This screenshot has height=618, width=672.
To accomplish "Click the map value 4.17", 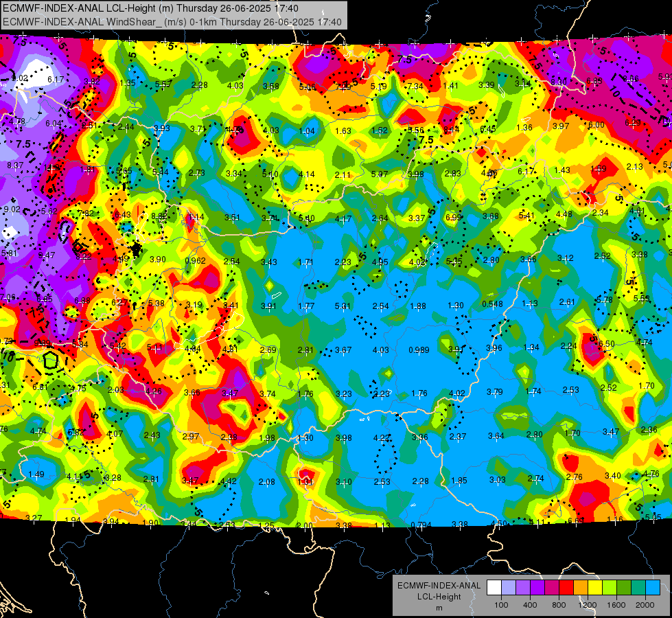I will (343, 219).
